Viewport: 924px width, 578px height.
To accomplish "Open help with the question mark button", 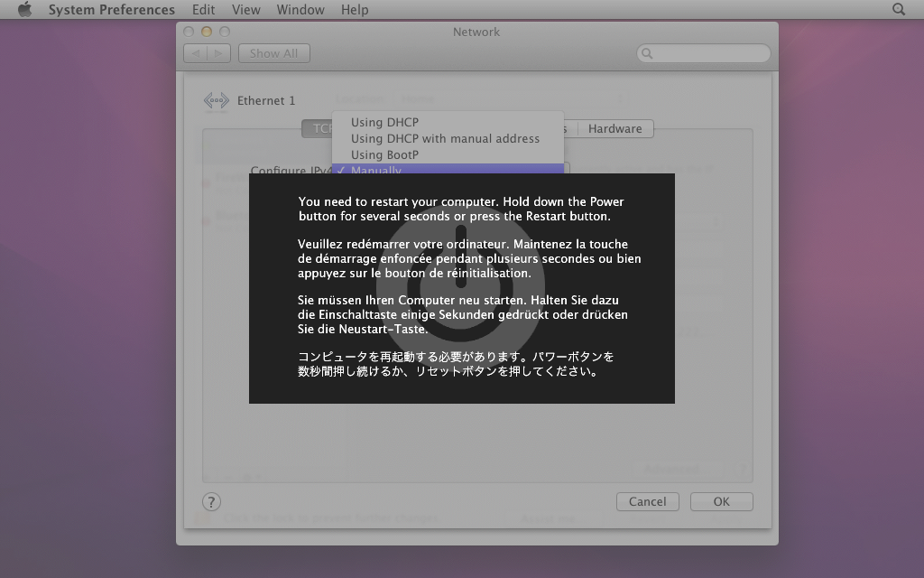I will tap(211, 502).
